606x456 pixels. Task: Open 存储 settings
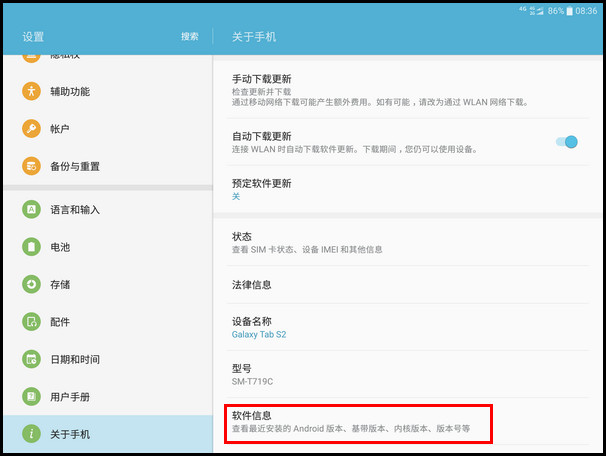[x=108, y=284]
